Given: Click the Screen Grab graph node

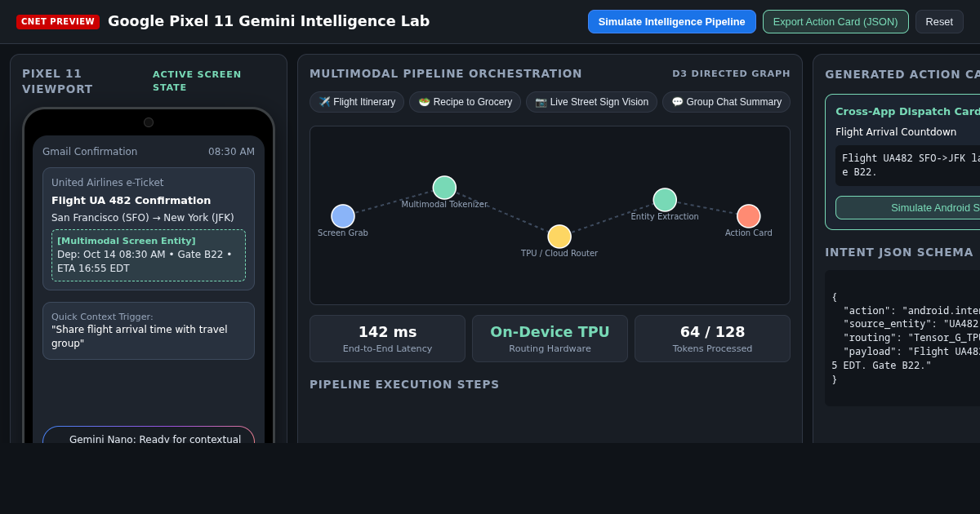Looking at the screenshot, I should pyautogui.click(x=343, y=216).
